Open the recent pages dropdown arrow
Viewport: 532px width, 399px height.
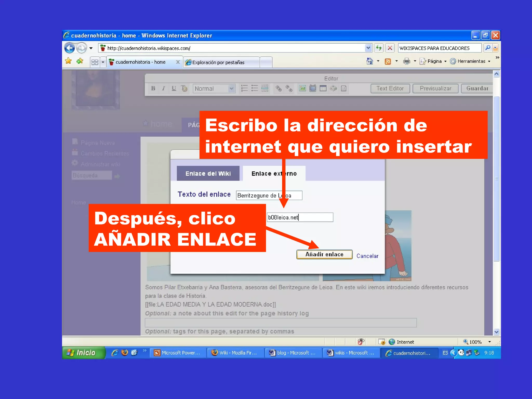pos(91,48)
